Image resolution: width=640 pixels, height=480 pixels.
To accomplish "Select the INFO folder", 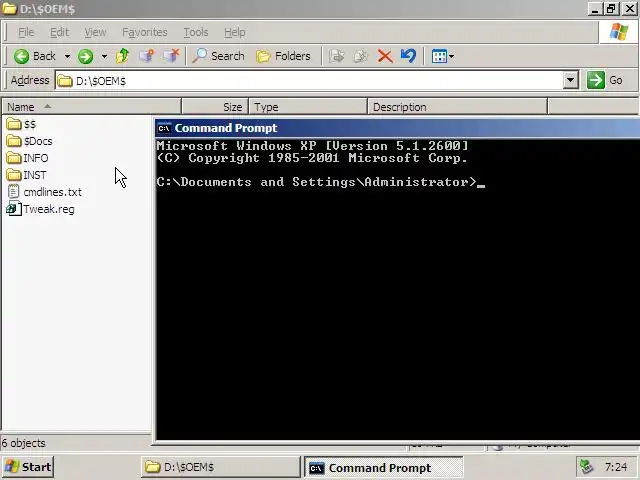I will tap(27, 158).
